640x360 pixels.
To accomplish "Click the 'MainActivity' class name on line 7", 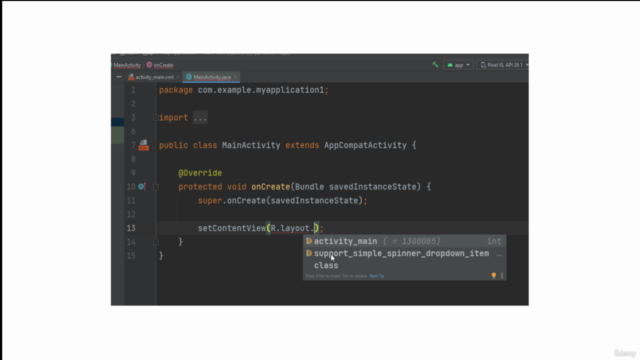I will point(251,145).
